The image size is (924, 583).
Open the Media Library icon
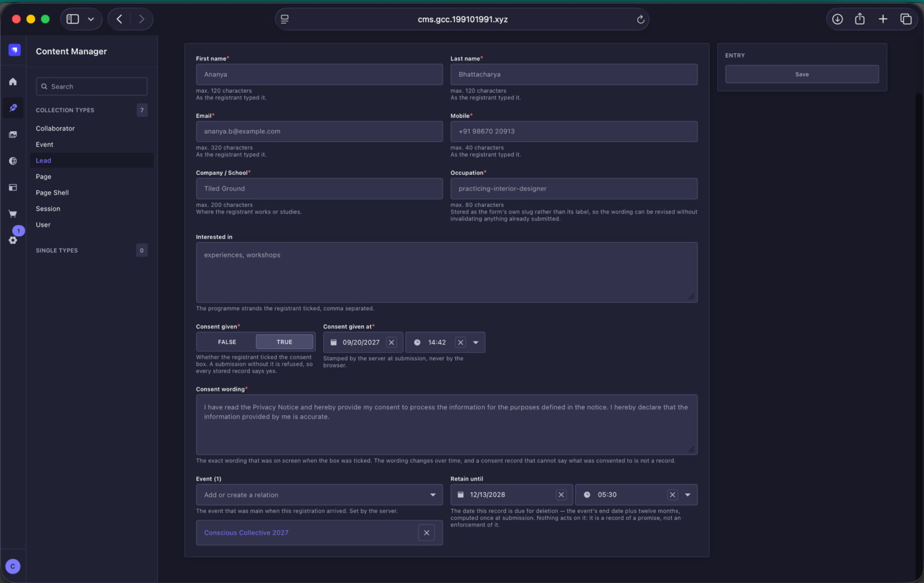tap(13, 135)
